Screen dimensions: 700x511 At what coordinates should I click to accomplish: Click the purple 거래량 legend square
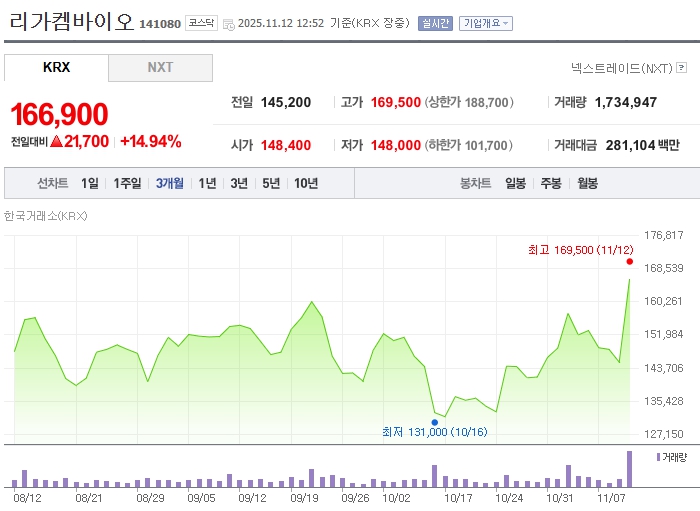point(657,457)
